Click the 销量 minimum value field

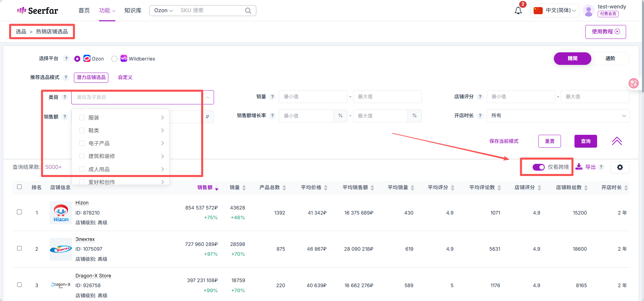pyautogui.click(x=313, y=97)
